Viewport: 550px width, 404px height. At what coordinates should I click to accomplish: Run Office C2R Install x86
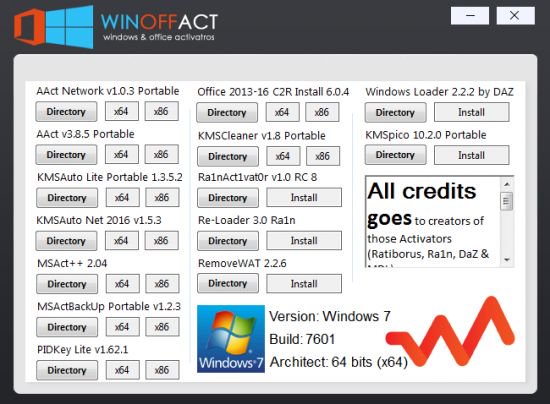322,112
